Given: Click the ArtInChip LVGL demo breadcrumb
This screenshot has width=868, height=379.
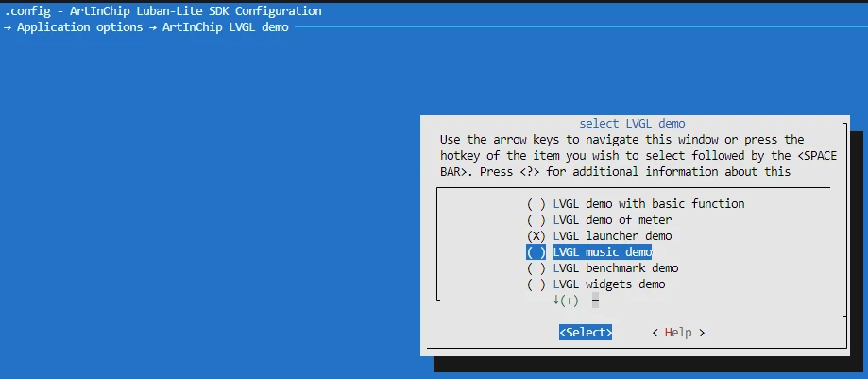Looking at the screenshot, I should click(226, 27).
